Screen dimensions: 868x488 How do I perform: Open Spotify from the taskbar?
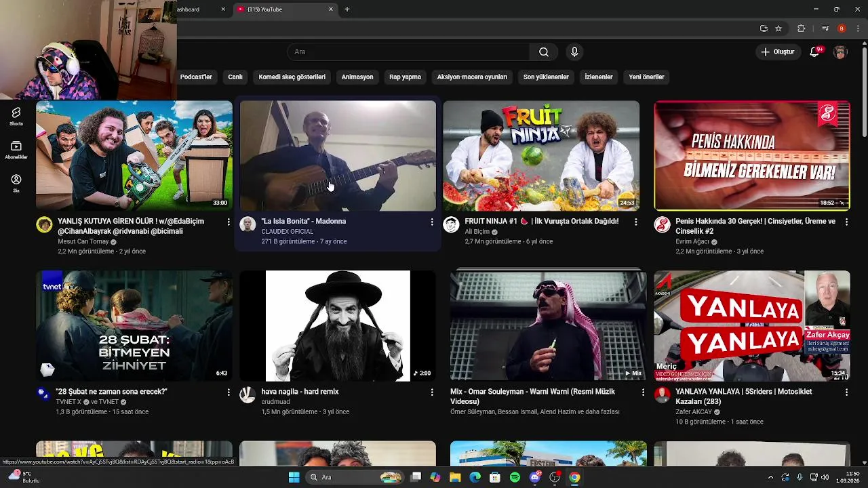pyautogui.click(x=515, y=477)
